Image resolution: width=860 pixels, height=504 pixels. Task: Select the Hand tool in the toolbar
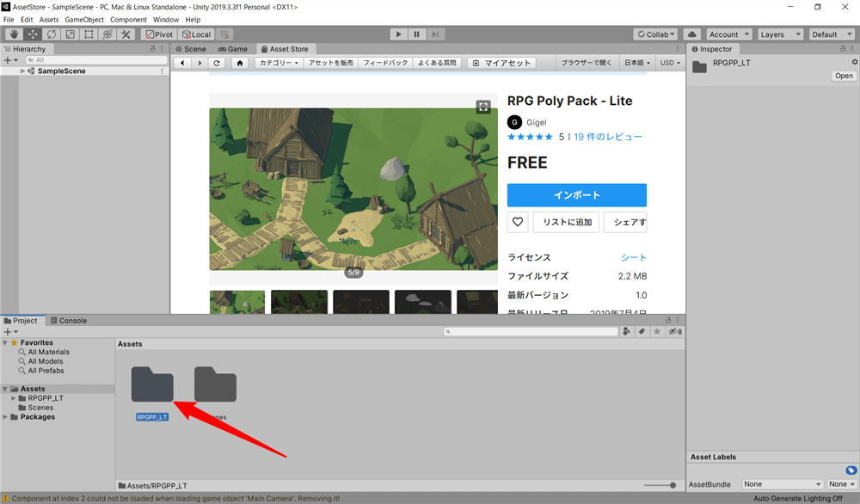(13, 34)
